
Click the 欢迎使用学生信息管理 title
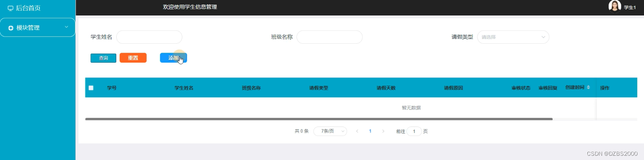point(190,7)
